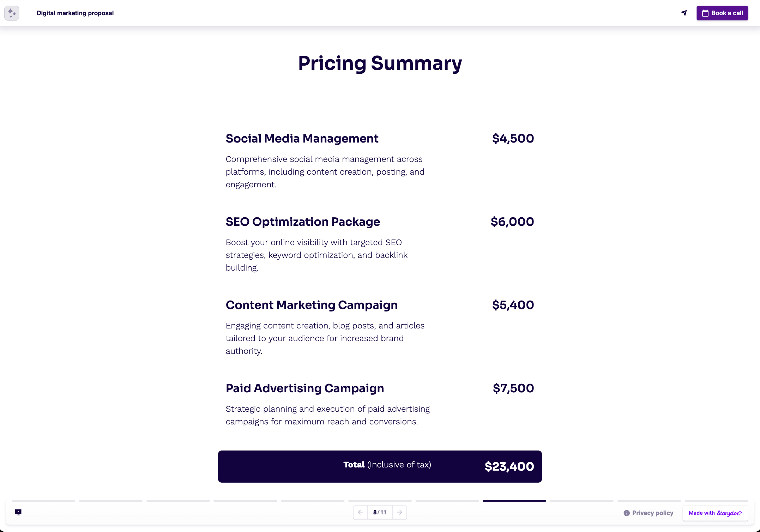
Task: Click the highlighted slide 8 progress segment
Action: click(514, 501)
